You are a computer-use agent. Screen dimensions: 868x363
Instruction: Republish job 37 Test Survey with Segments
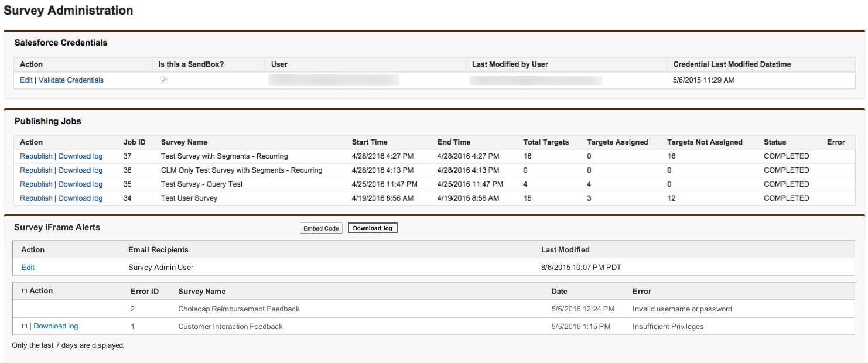pos(36,156)
